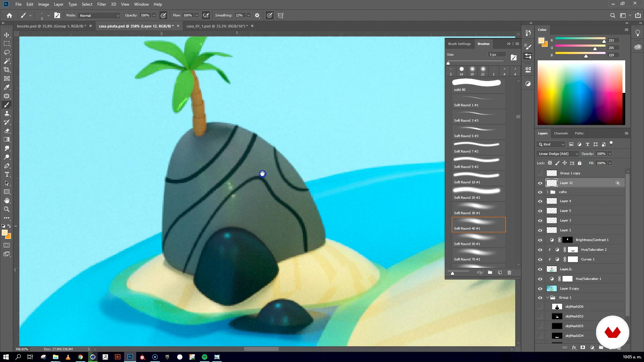Hide the cofre group
Viewport: 644px width, 362px height.
pyautogui.click(x=540, y=192)
